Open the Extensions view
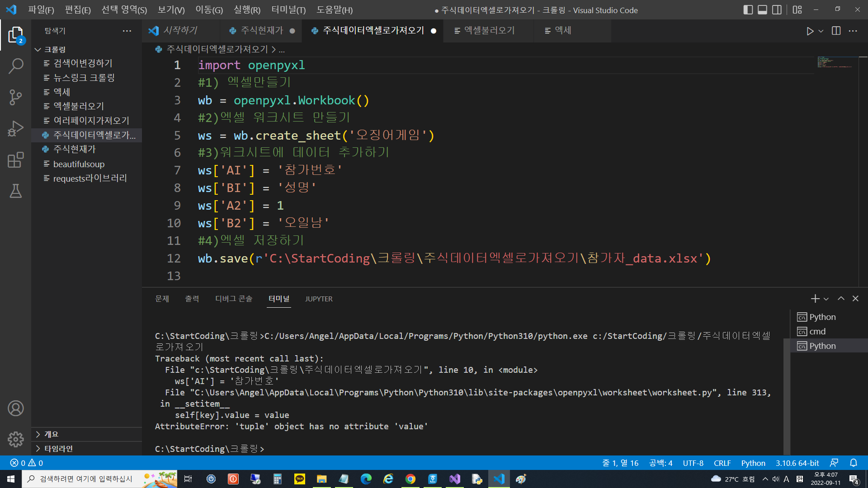This screenshot has height=488, width=868. coord(15,160)
